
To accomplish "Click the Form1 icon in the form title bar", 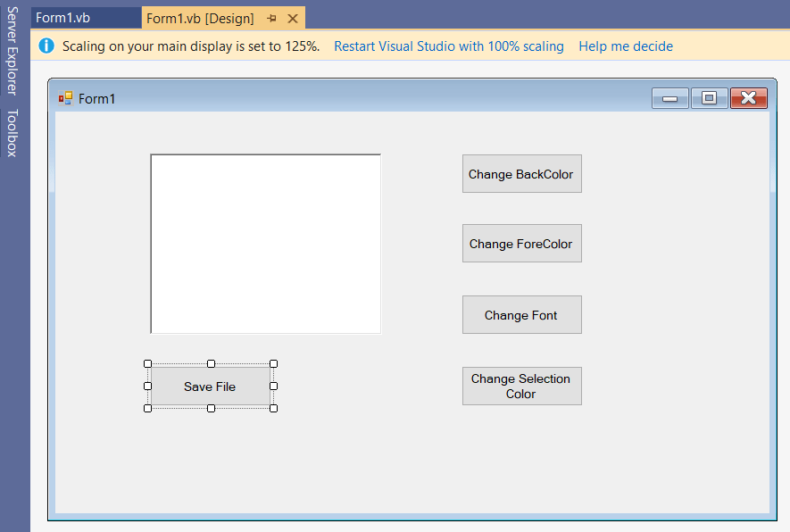I will point(64,98).
